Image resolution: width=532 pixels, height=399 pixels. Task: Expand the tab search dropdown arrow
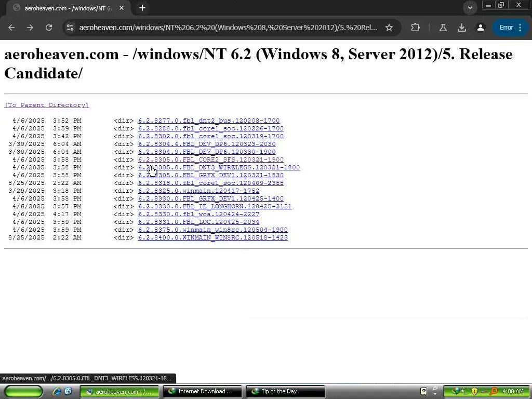pyautogui.click(x=470, y=7)
